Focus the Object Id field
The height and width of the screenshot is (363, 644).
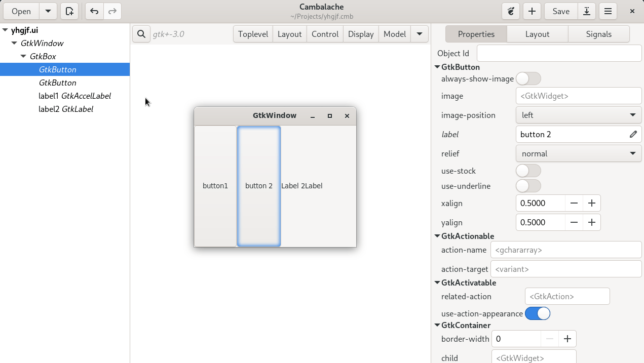pos(559,53)
